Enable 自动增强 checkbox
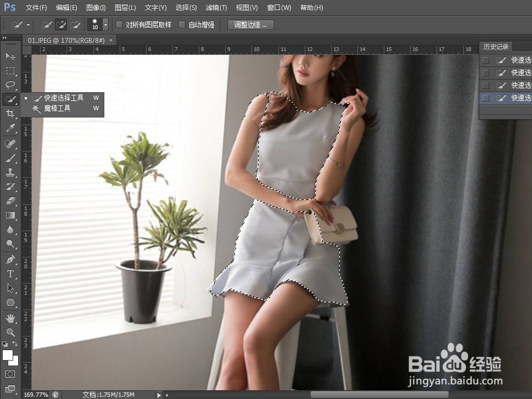The height and width of the screenshot is (399, 532). [182, 25]
